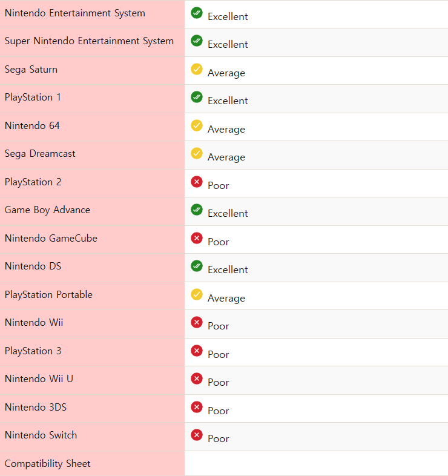Select the Nintendo Wii U label

point(39,379)
